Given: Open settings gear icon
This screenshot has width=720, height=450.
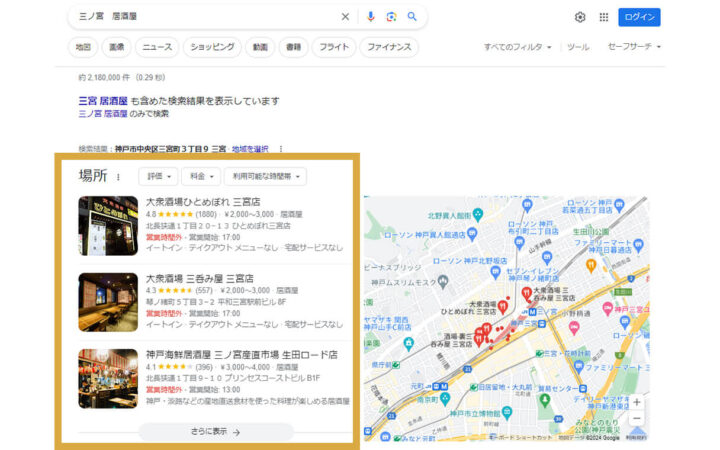Looking at the screenshot, I should 580,17.
